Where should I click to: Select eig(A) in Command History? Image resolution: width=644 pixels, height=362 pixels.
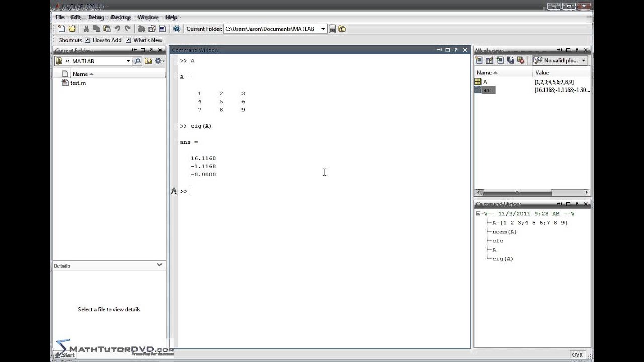coord(503,259)
